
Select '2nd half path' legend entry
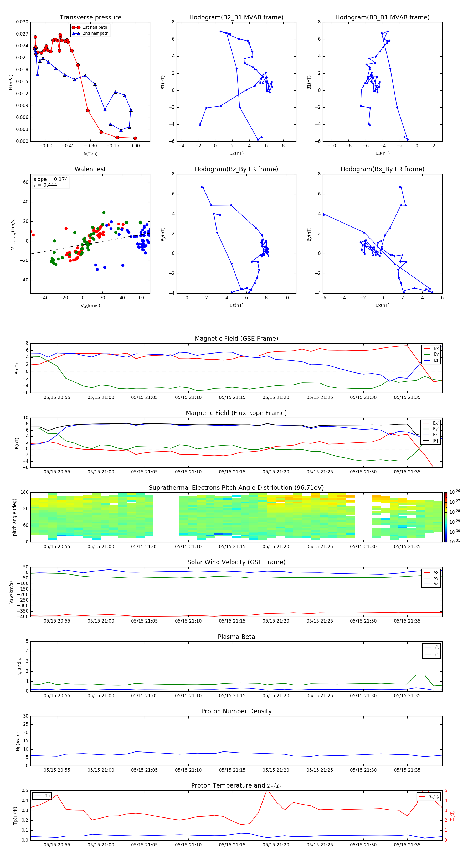[90, 33]
